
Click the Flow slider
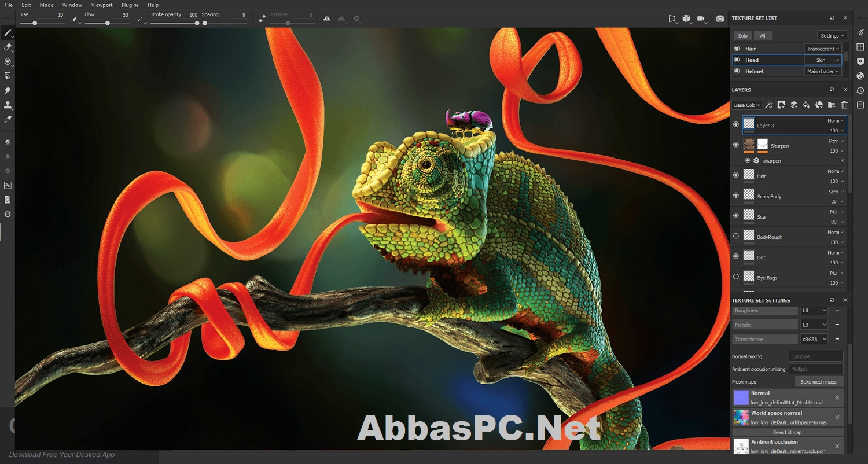tap(107, 23)
